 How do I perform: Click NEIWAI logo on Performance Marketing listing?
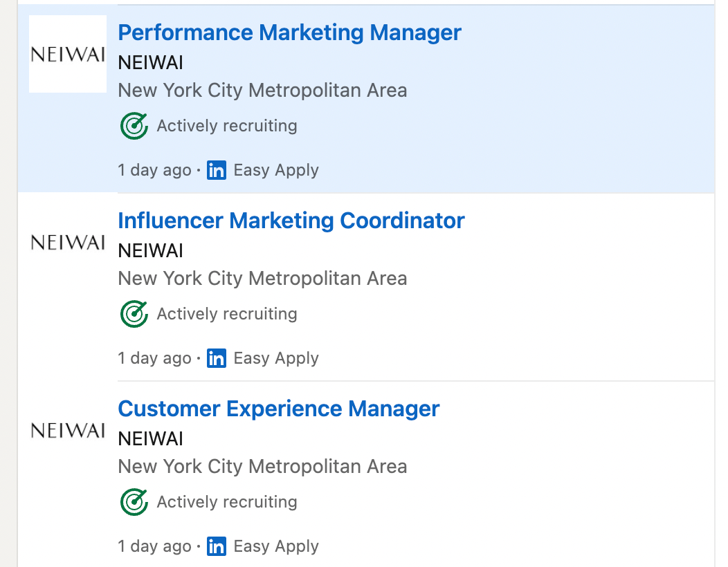(x=68, y=55)
